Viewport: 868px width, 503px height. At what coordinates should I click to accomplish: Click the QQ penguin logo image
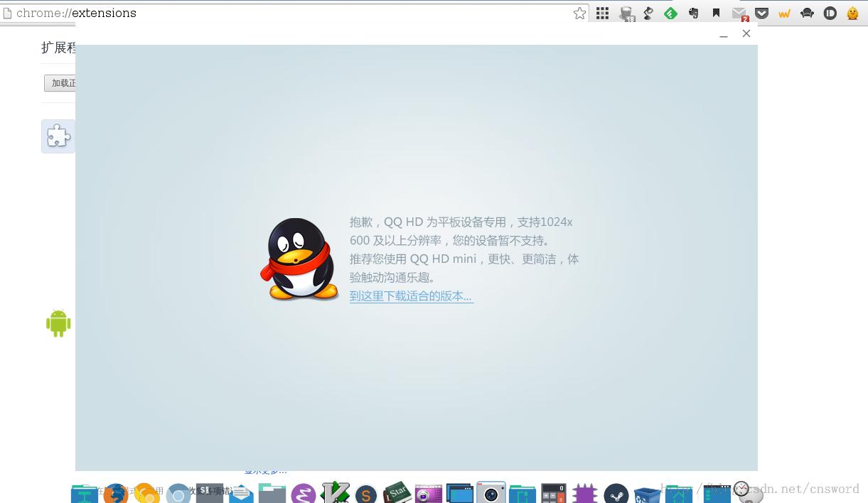[x=299, y=259]
